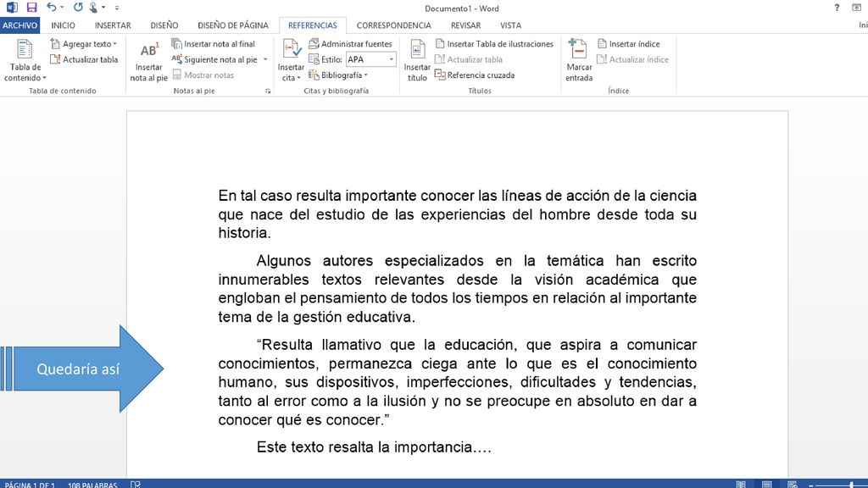Expand Siguiente nota al pie arrow

(x=265, y=59)
